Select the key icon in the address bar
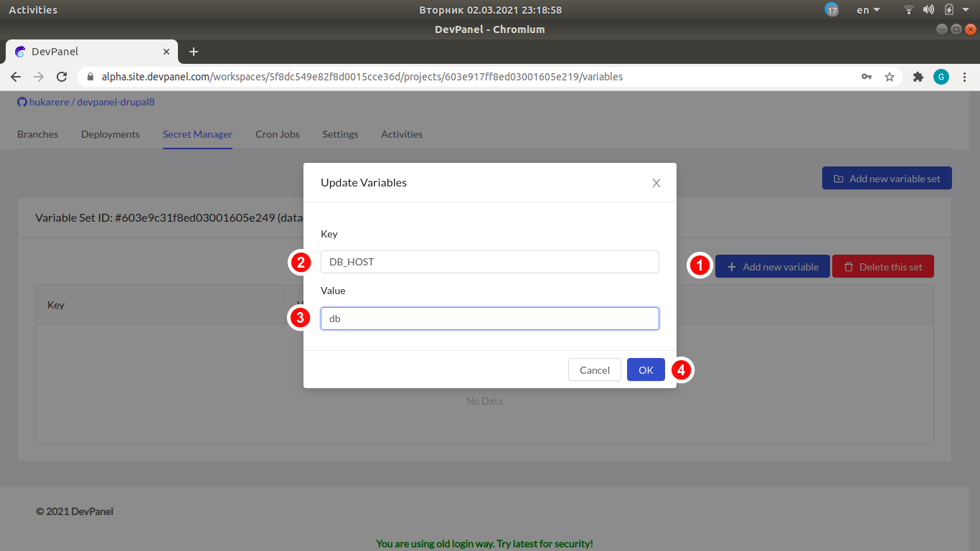This screenshot has height=551, width=980. (867, 76)
